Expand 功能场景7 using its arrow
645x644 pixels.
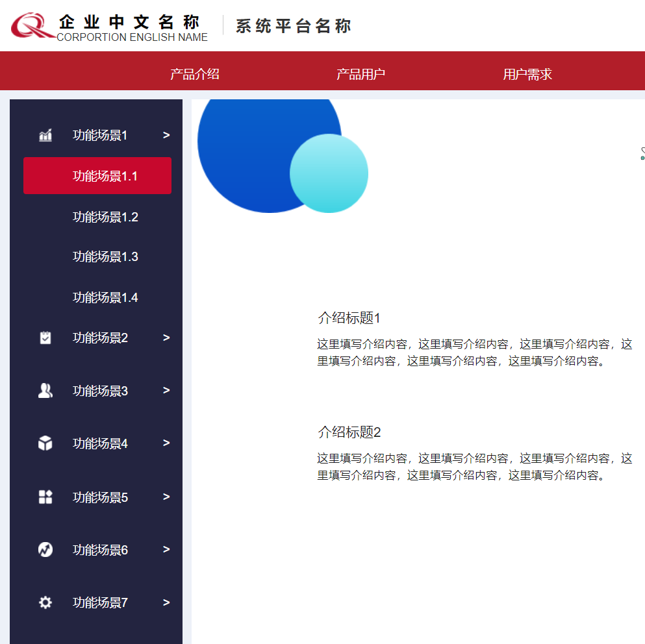pos(166,602)
